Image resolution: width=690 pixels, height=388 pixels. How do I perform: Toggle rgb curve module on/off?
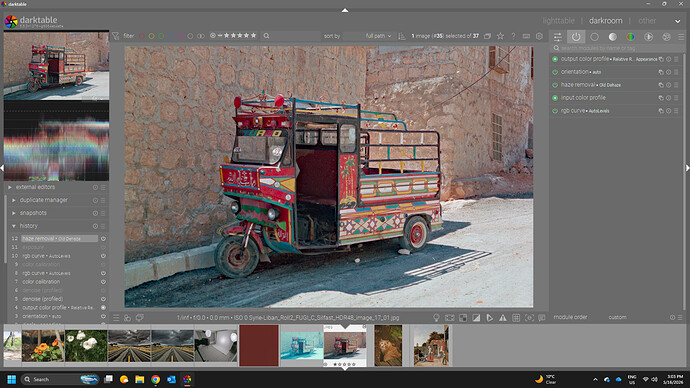[555, 111]
